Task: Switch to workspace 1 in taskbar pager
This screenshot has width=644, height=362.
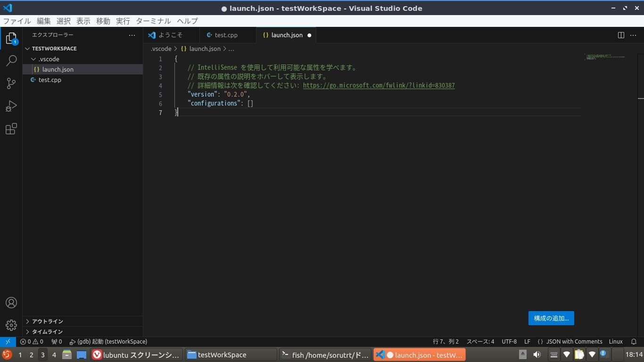Action: click(20, 355)
